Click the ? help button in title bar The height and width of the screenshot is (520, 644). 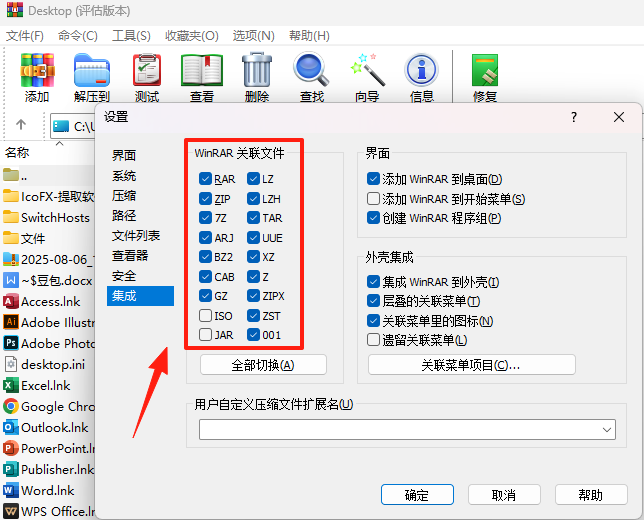pyautogui.click(x=574, y=117)
